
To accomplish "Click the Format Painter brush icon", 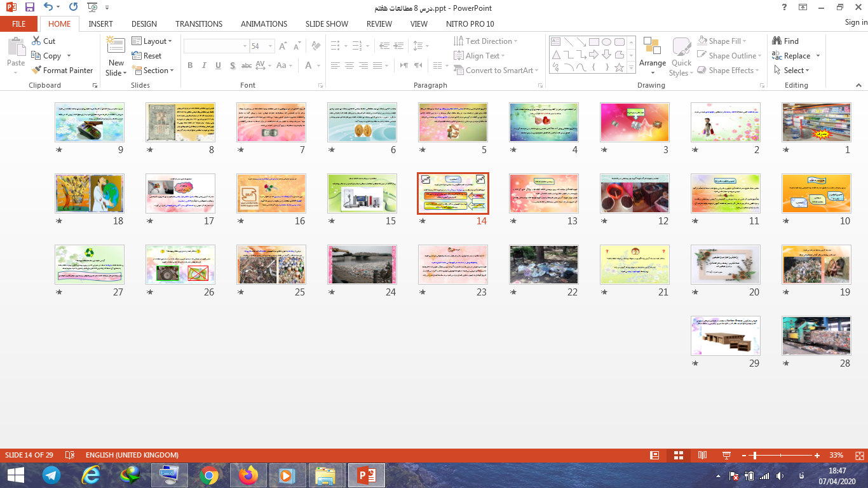I will coord(37,71).
